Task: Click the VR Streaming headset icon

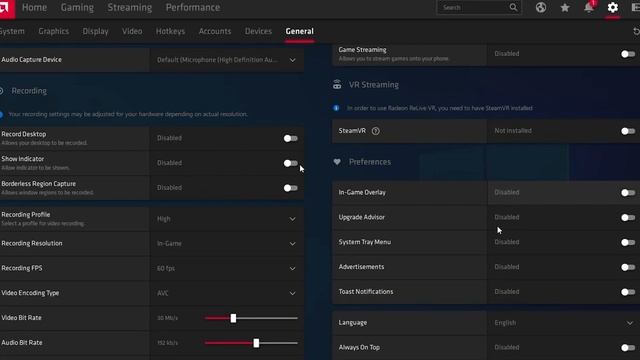Action: click(337, 84)
